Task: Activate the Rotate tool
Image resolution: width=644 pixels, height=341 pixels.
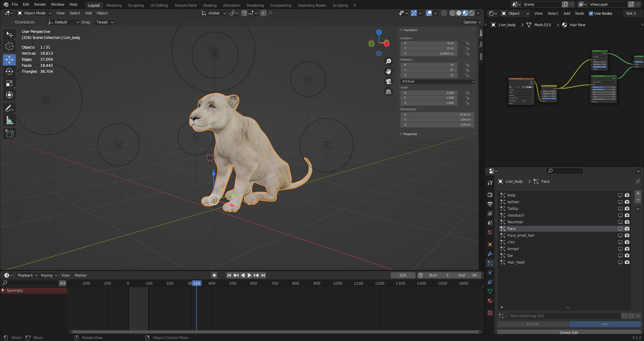Action: pyautogui.click(x=9, y=71)
